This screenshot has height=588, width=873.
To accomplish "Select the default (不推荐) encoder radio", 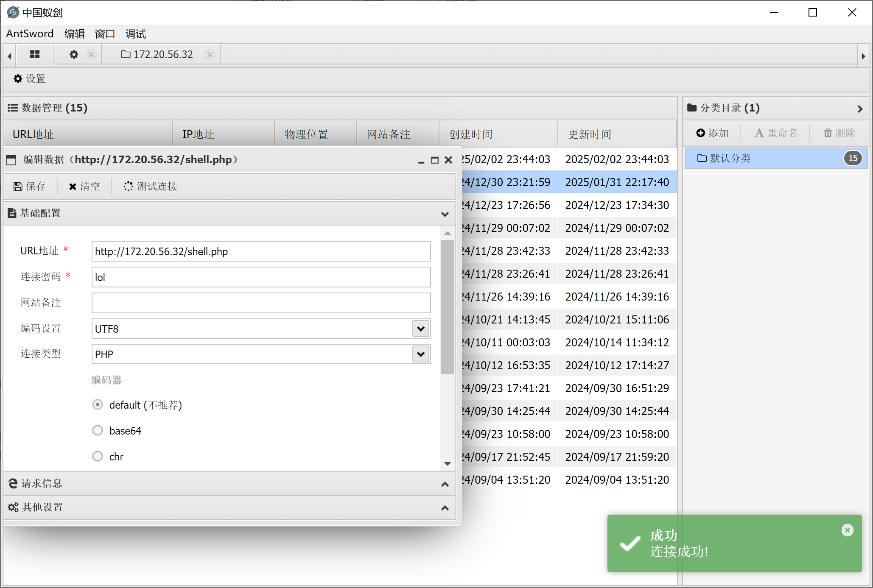I will (x=98, y=405).
